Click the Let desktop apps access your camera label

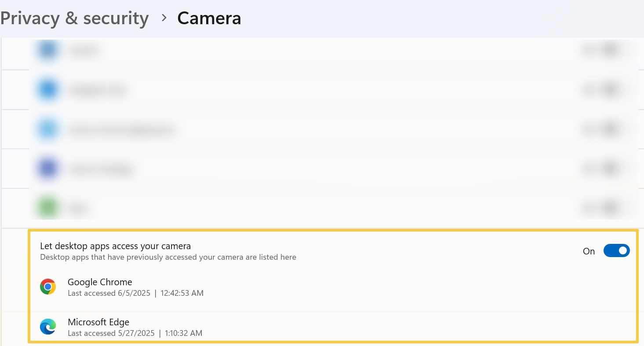(115, 246)
